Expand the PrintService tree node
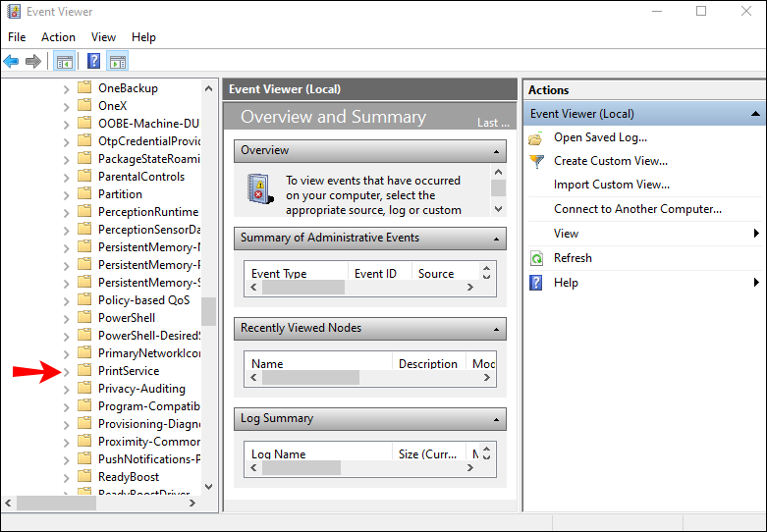Viewport: 767px width, 532px height. (67, 371)
